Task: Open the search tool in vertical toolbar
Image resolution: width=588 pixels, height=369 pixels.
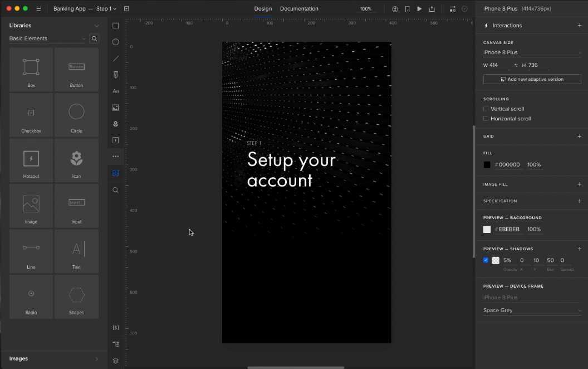Action: (x=115, y=190)
